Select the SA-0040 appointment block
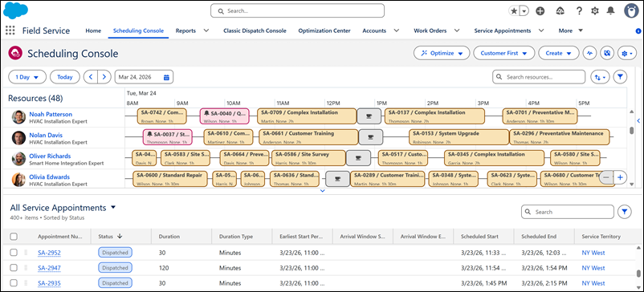This screenshot has height=292, width=644. click(x=224, y=116)
